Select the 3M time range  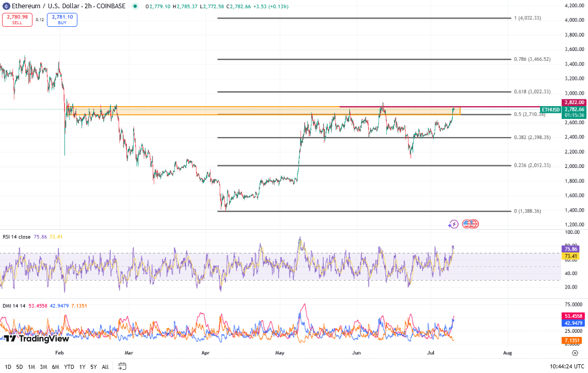click(43, 367)
